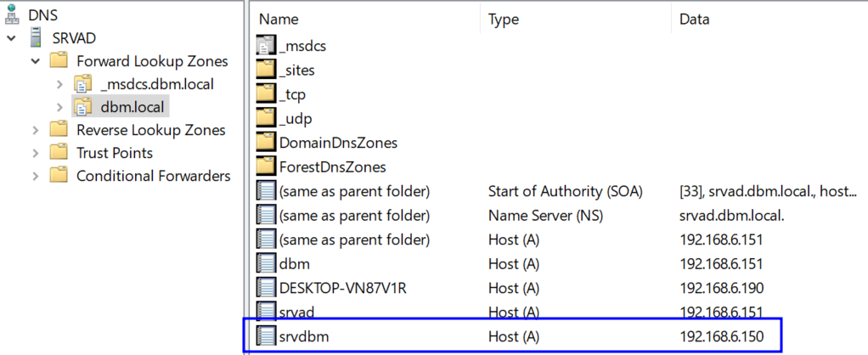Expand Reverse Lookup Zones node
The image size is (868, 355).
[36, 130]
